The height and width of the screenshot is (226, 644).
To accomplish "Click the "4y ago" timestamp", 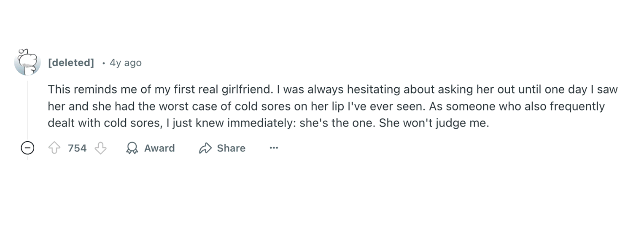I will point(125,63).
